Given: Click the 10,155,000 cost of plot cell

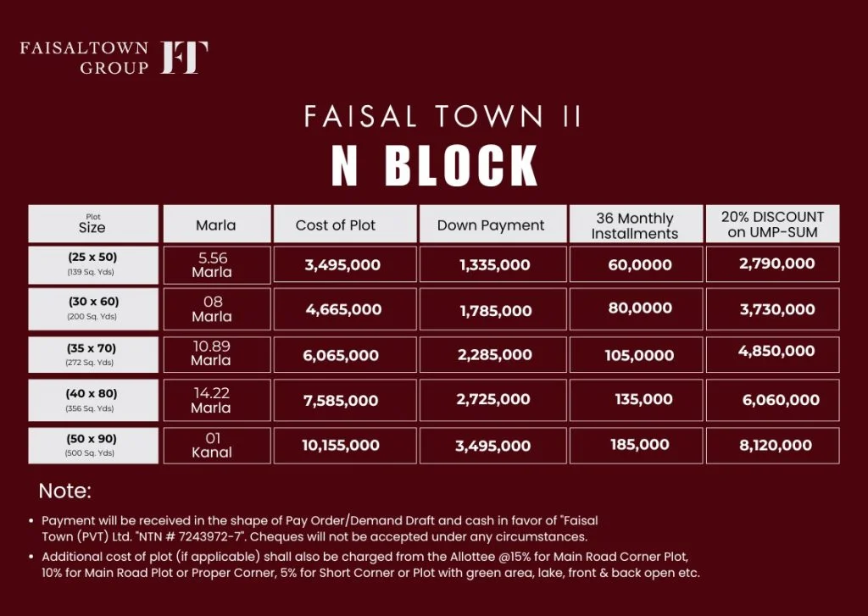Looking at the screenshot, I should (x=341, y=446).
